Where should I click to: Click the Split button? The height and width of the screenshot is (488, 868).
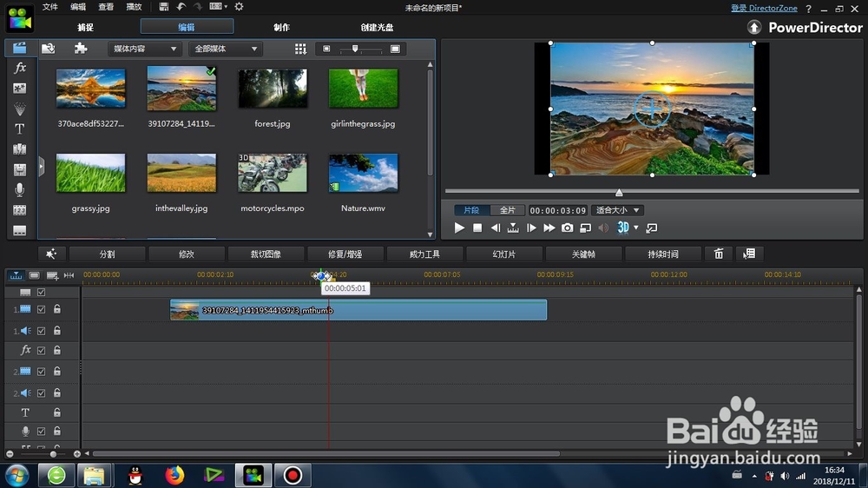[x=108, y=254]
